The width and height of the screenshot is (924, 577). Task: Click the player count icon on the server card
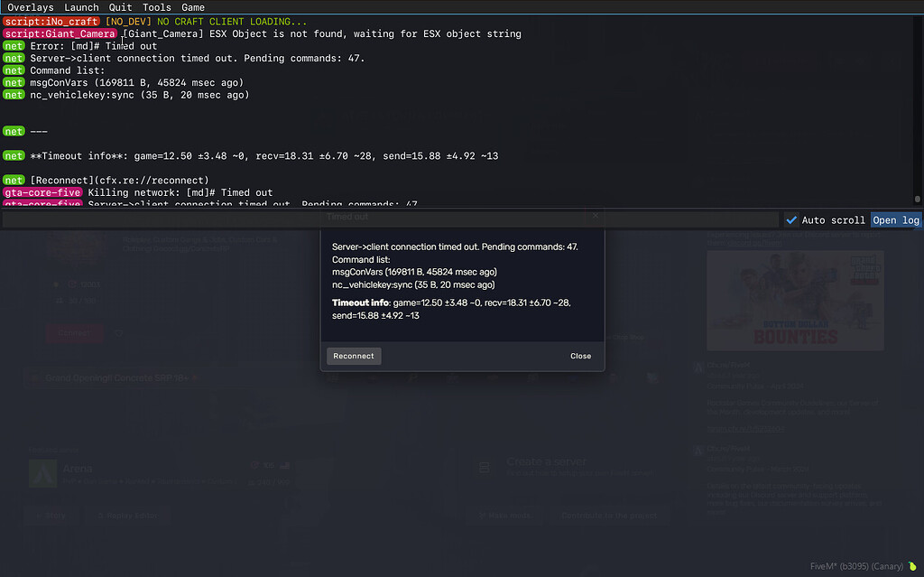coord(58,301)
